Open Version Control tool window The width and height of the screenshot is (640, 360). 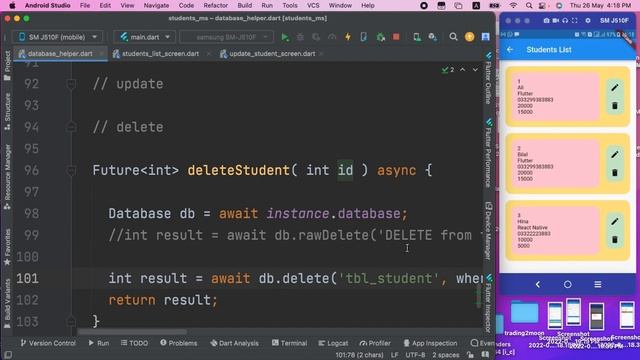coord(48,343)
